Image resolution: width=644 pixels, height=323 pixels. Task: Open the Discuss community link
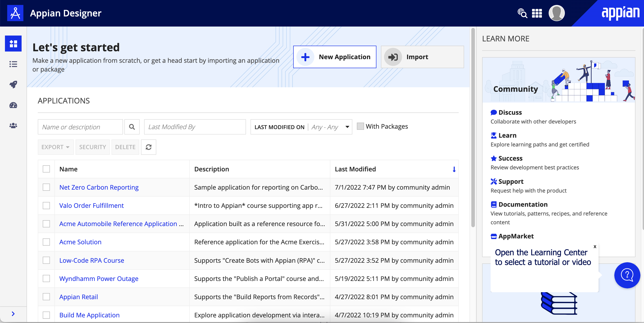point(510,112)
